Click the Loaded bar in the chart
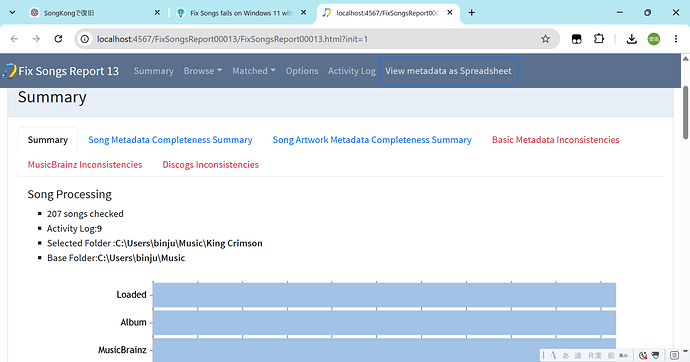 tap(384, 295)
